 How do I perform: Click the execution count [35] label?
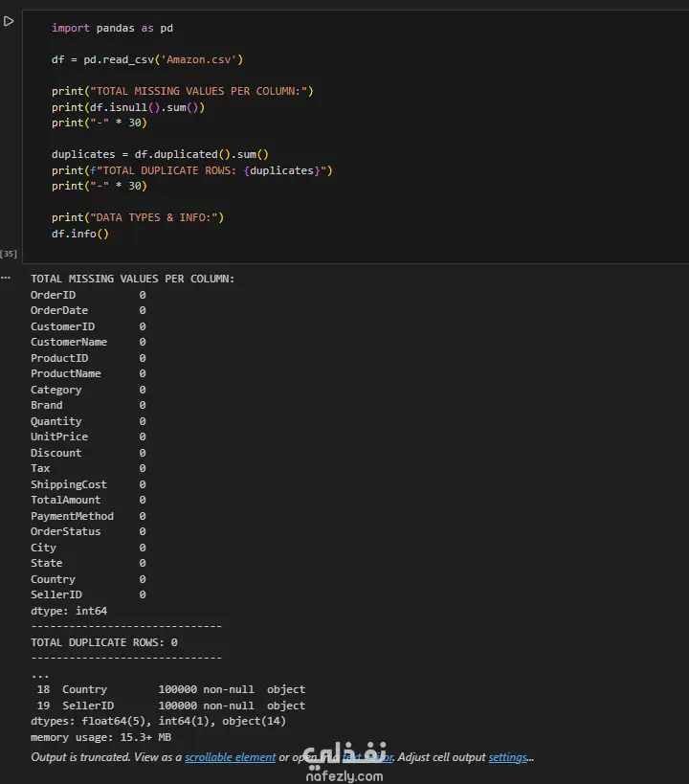[x=9, y=254]
